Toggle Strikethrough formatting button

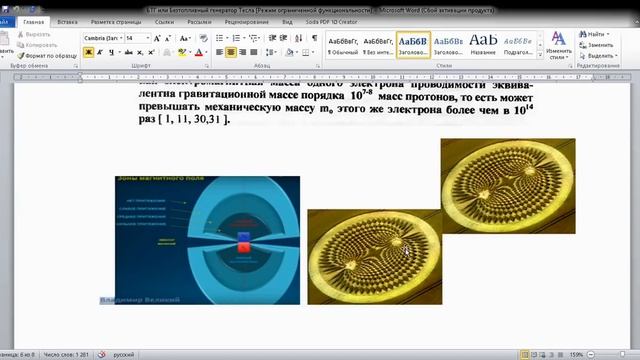coord(129,52)
